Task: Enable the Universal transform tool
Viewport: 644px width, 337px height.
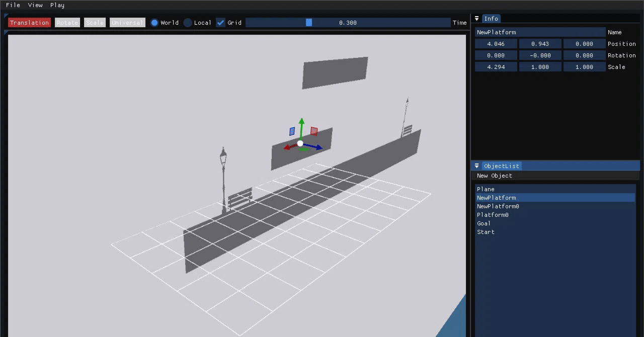Action: pyautogui.click(x=127, y=22)
